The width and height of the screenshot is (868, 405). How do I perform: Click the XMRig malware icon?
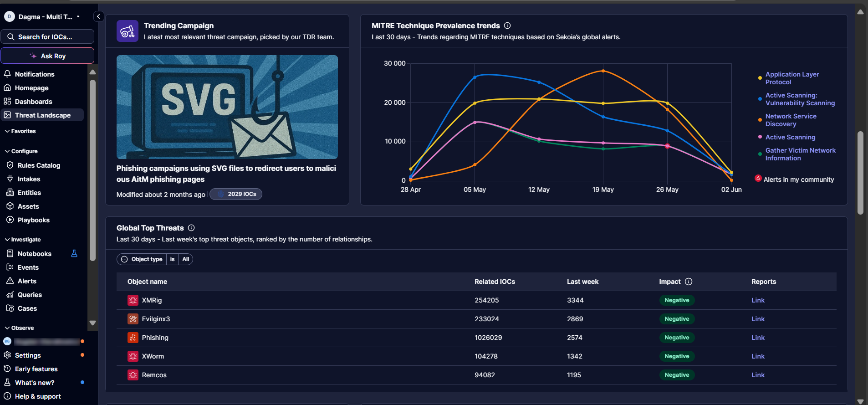point(133,300)
